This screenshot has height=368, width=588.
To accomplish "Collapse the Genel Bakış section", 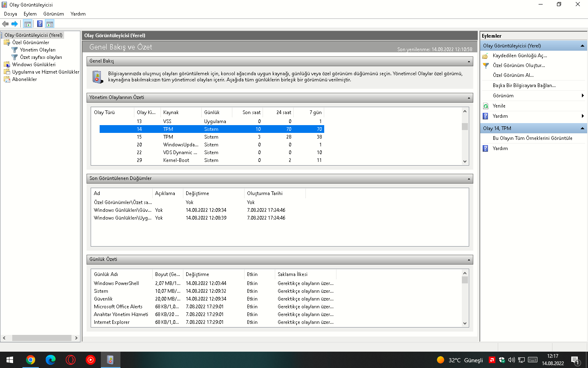I will point(469,61).
